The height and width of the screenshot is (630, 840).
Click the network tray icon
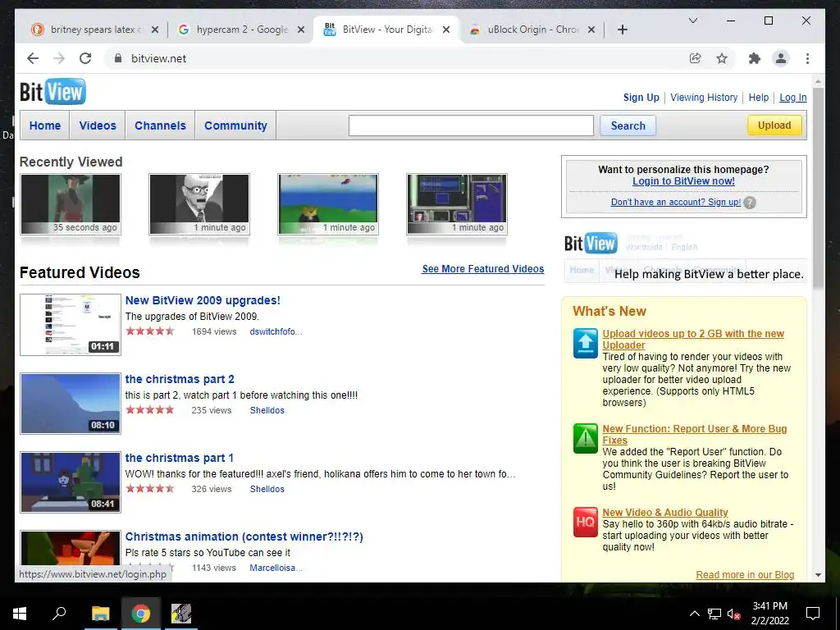(714, 614)
